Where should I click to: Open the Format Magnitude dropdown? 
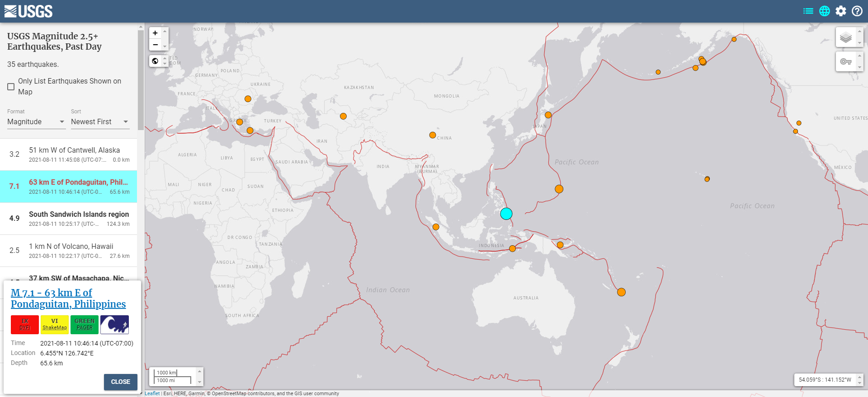click(36, 122)
